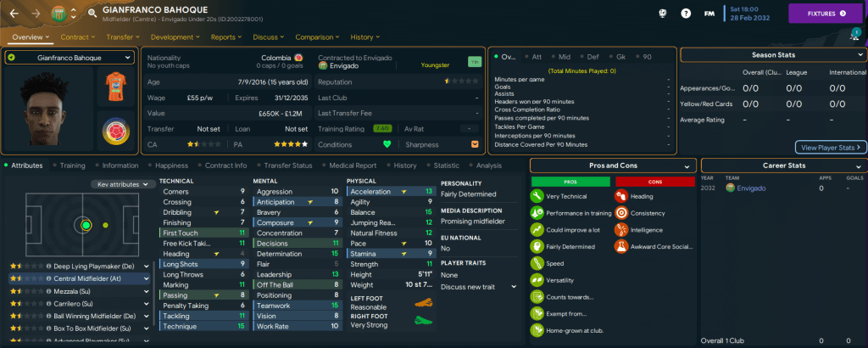Switch to the Medical Report radio tab
The height and width of the screenshot is (348, 868).
(349, 166)
